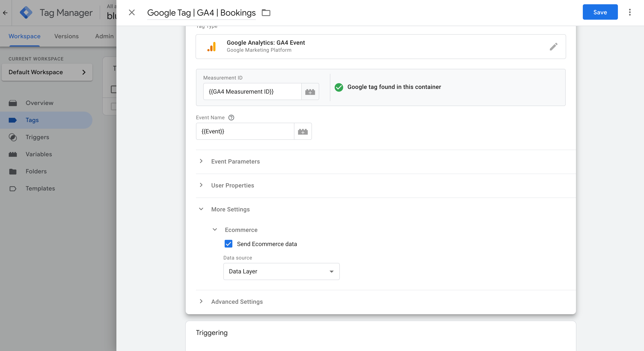Click the Tag Manager diamond logo
The width and height of the screenshot is (644, 351).
tap(26, 12)
